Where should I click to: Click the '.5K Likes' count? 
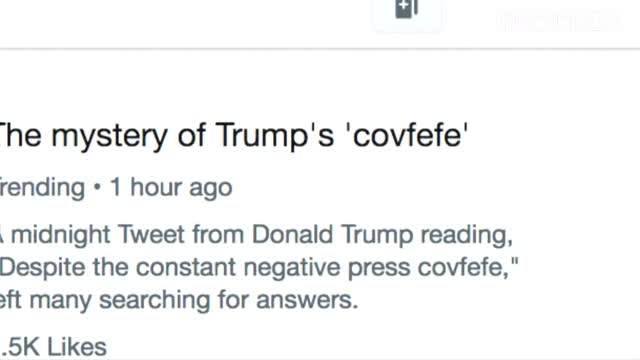[x=53, y=347]
